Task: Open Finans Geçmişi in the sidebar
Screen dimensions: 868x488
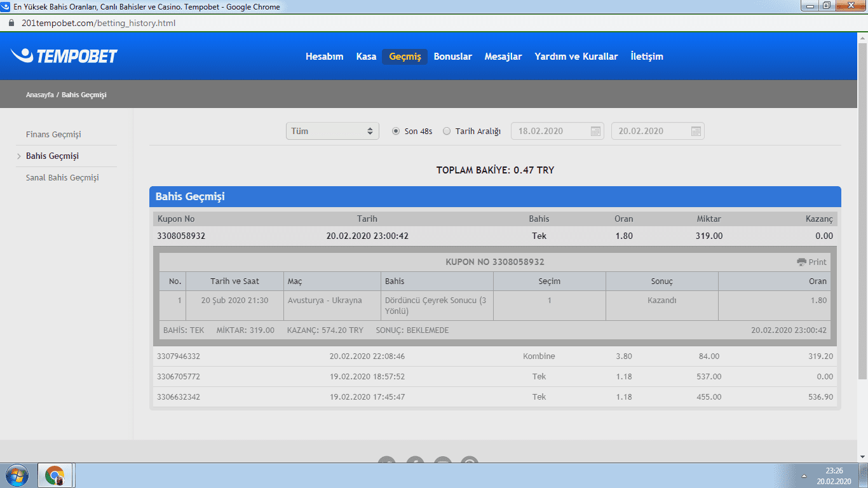Action: point(53,135)
